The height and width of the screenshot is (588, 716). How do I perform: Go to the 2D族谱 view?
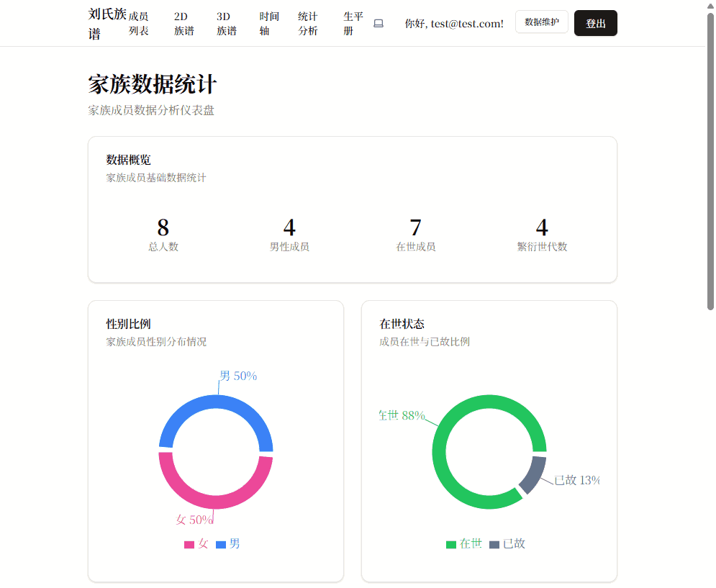tap(183, 24)
